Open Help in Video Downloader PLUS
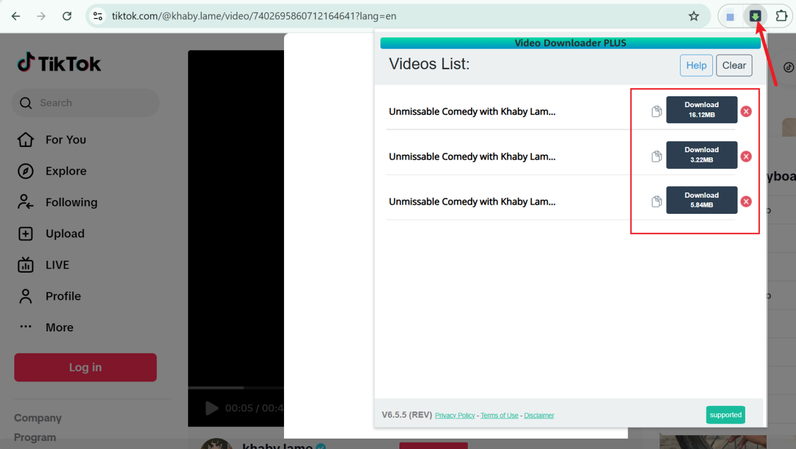This screenshot has height=449, width=796. click(x=696, y=66)
